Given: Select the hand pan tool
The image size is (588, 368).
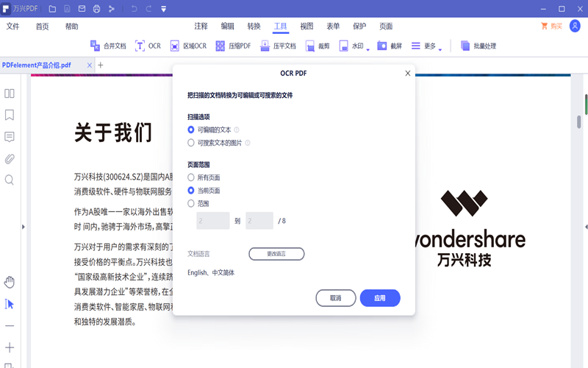Looking at the screenshot, I should pyautogui.click(x=10, y=282).
